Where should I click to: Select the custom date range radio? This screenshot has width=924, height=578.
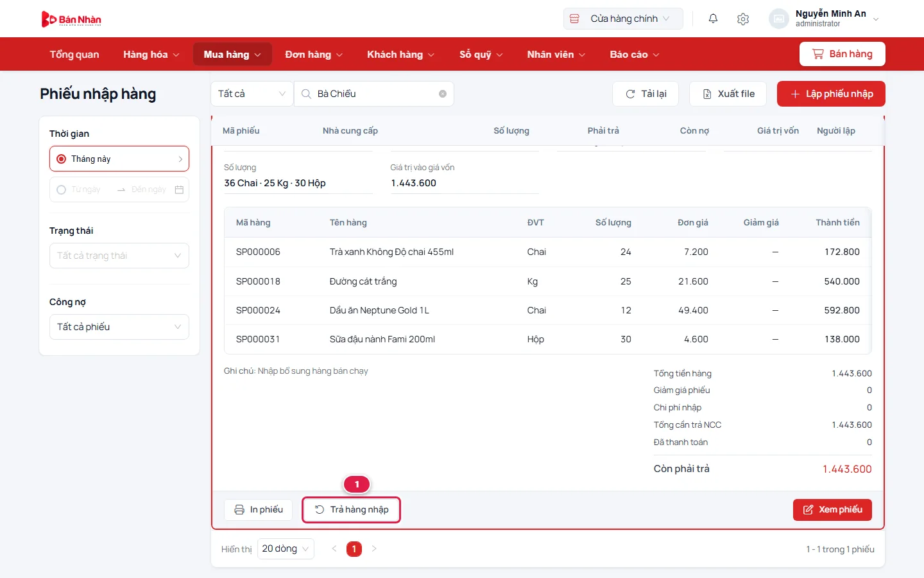[x=61, y=189]
